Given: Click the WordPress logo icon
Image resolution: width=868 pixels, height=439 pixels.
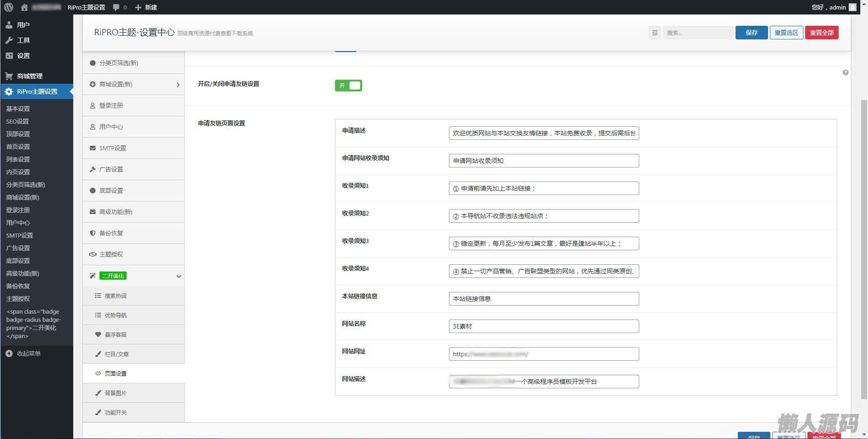Looking at the screenshot, I should 9,7.
